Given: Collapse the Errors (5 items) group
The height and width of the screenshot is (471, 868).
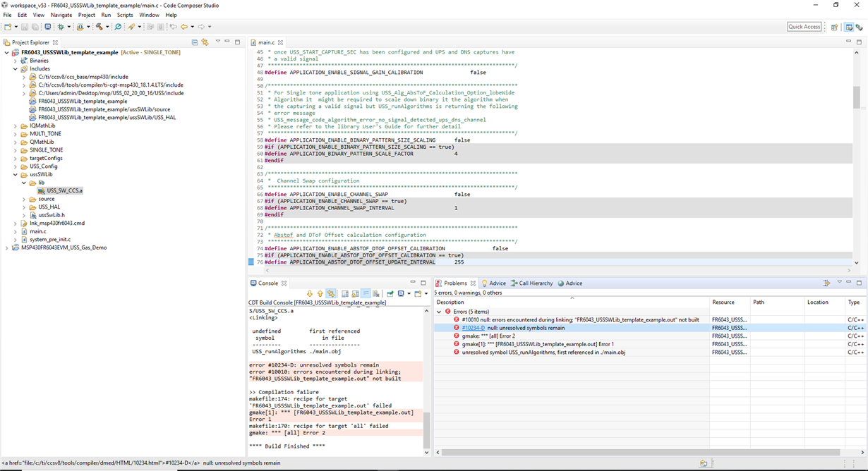Looking at the screenshot, I should click(x=439, y=312).
